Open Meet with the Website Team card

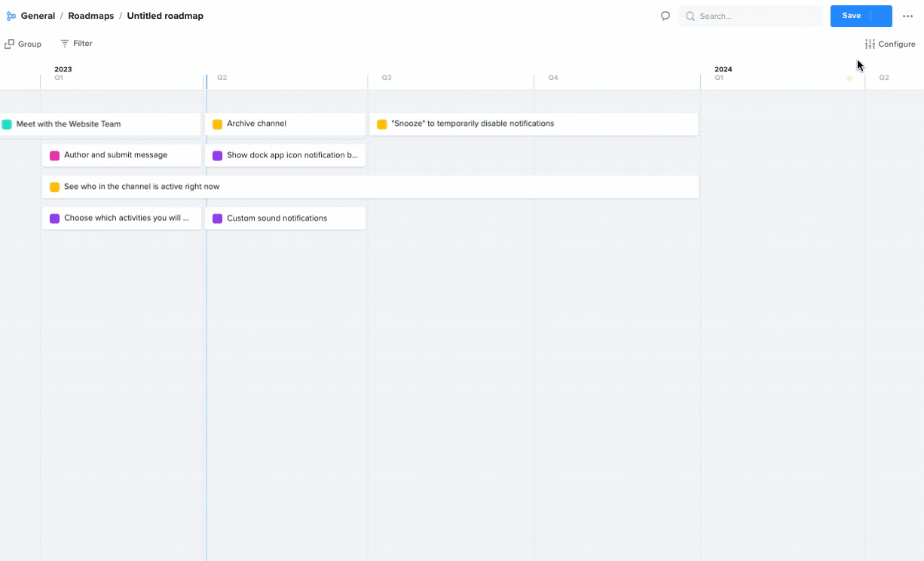click(99, 124)
